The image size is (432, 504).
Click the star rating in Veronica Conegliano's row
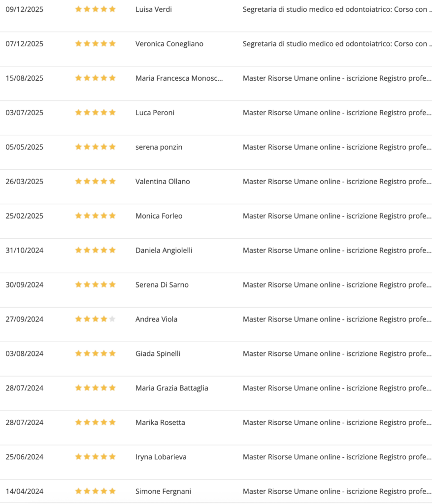pos(95,44)
